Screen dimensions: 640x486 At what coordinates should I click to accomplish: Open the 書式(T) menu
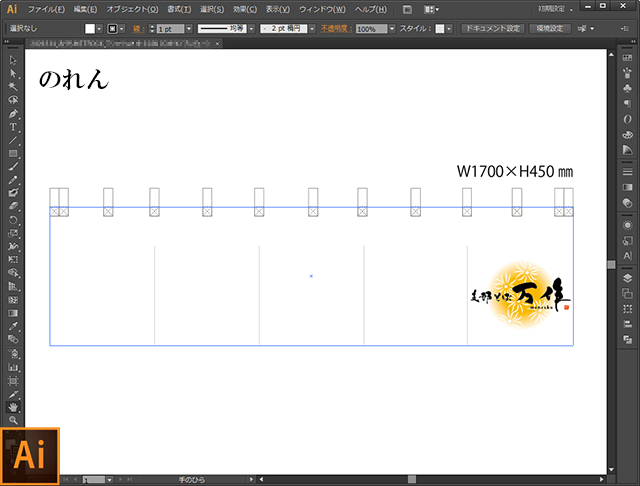click(x=179, y=9)
